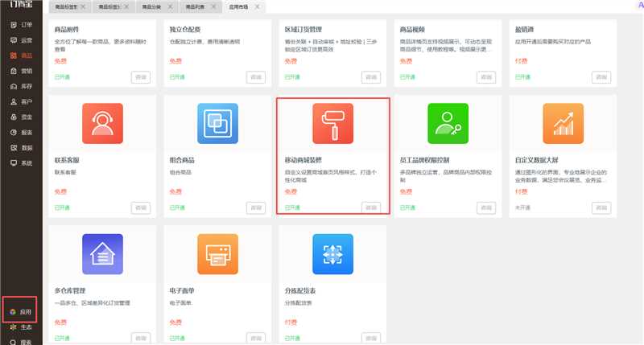The height and width of the screenshot is (345, 644).
Task: Click the 电子面单 printer icon
Action: click(x=217, y=254)
